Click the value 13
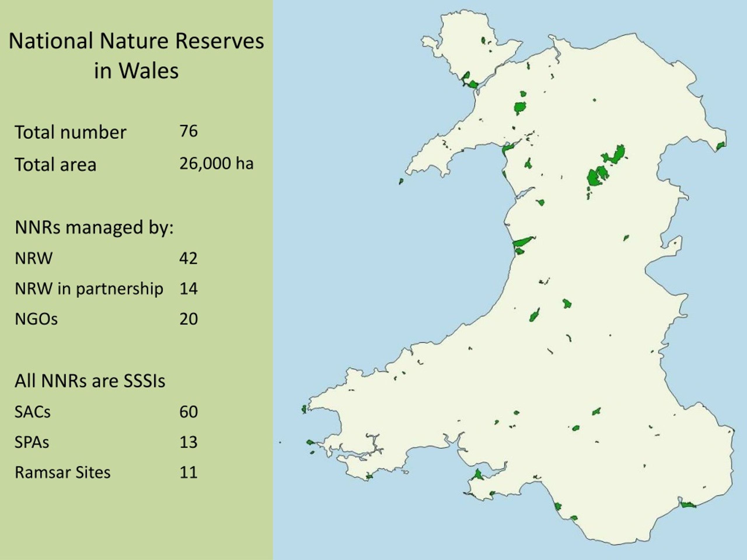Viewport: 747px width, 560px height. (189, 442)
